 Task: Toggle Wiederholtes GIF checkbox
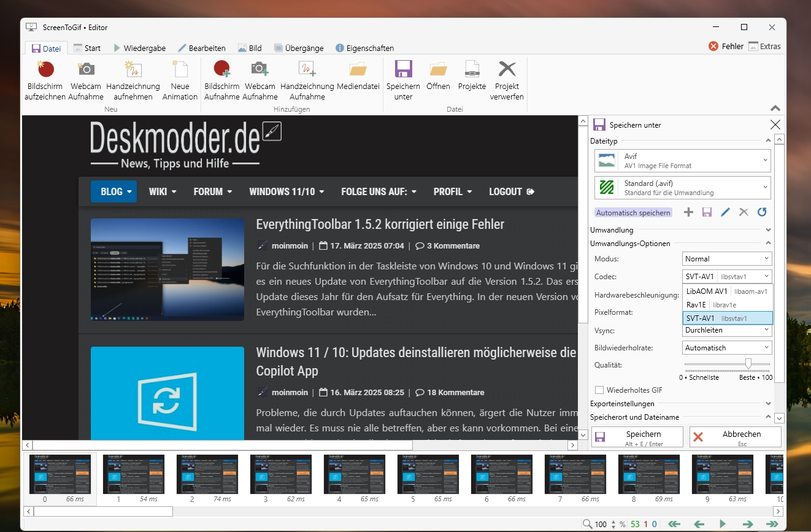pyautogui.click(x=599, y=390)
